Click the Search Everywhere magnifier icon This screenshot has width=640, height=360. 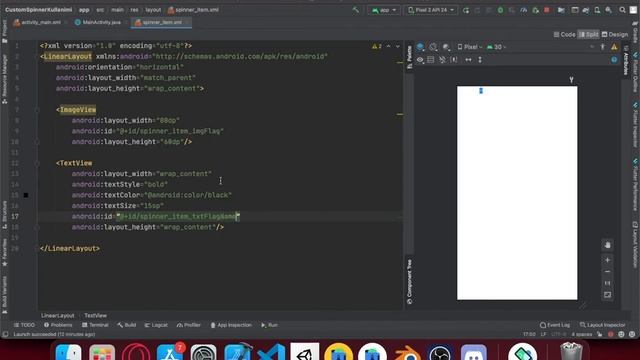tap(622, 10)
